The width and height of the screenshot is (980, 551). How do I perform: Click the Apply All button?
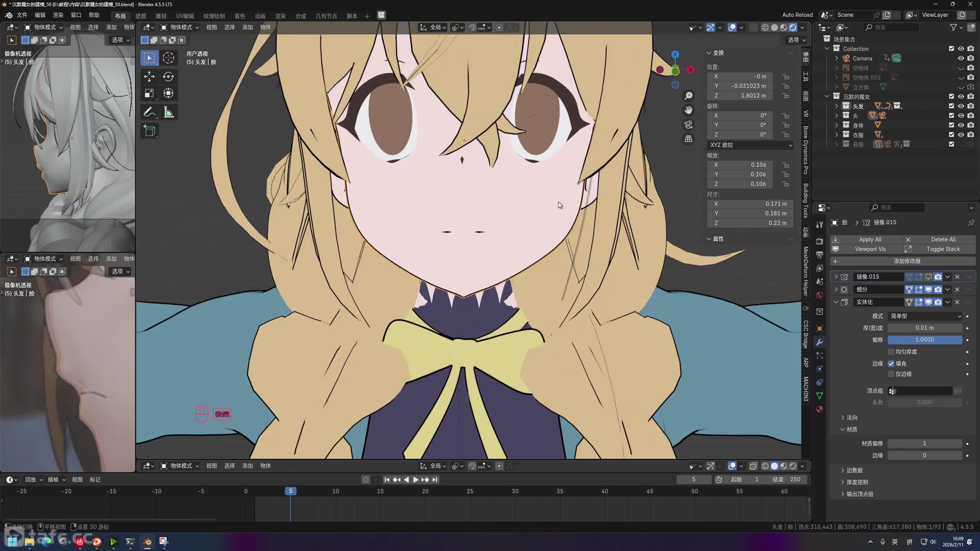[870, 239]
